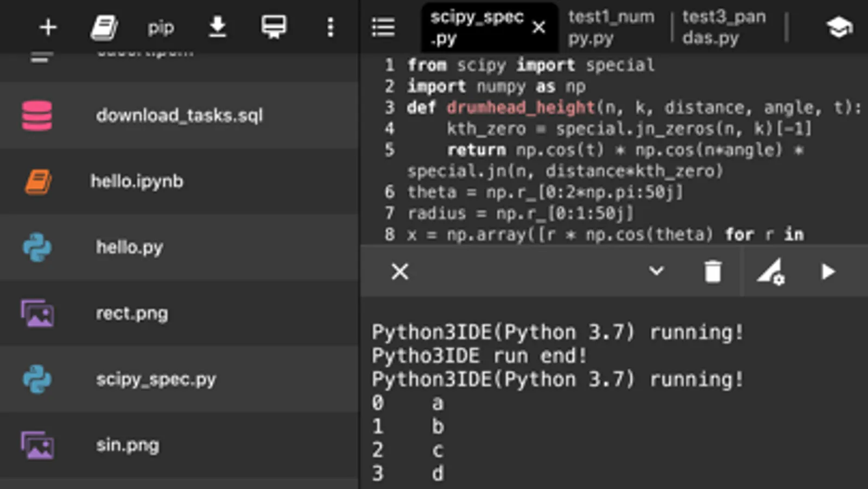Click the download icon in toolbar
The width and height of the screenshot is (868, 489).
tap(217, 27)
